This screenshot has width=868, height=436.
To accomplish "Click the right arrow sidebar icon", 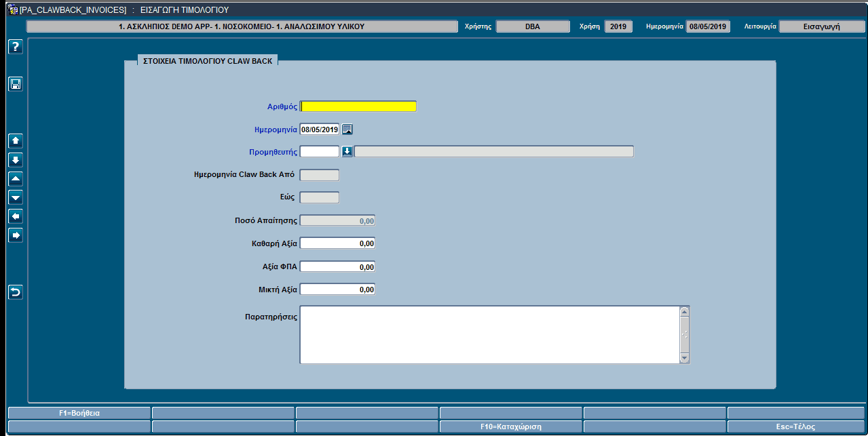I will pyautogui.click(x=15, y=235).
